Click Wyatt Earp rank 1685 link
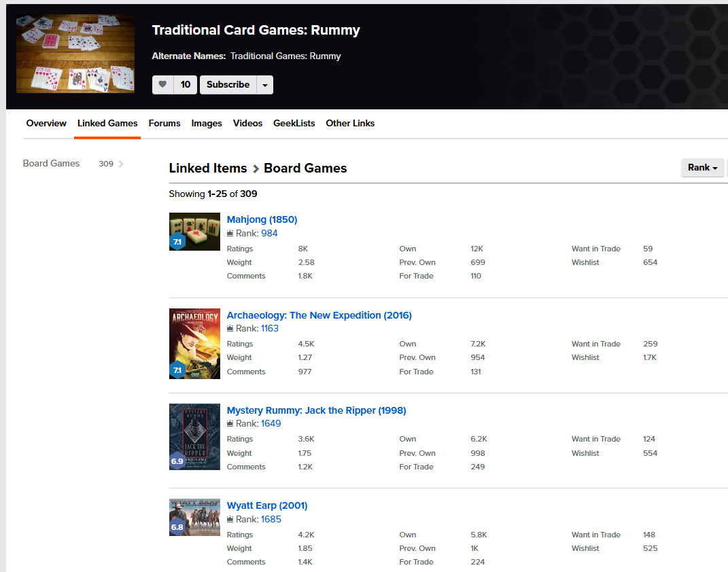The width and height of the screenshot is (728, 572). point(271,520)
